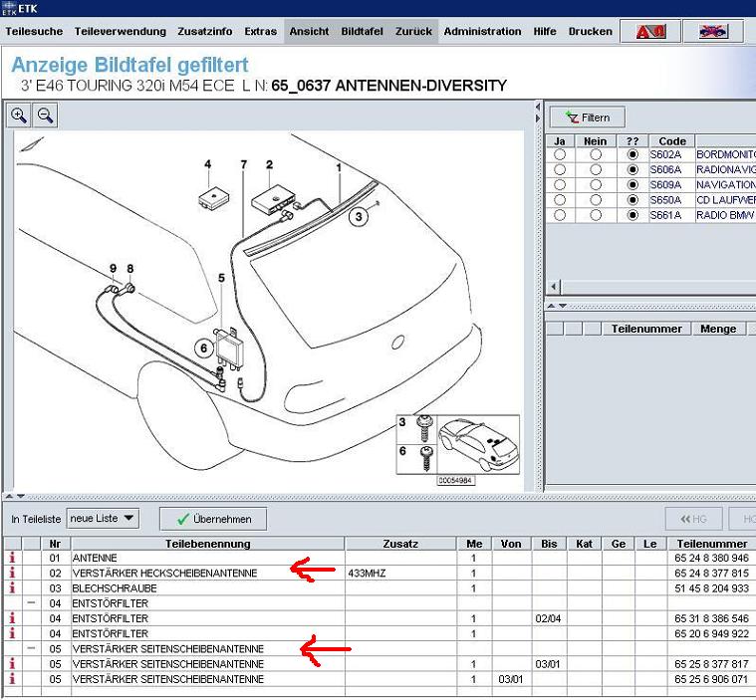The image size is (756, 700).
Task: Click part number 51 45 8 204 933
Action: pos(711,588)
